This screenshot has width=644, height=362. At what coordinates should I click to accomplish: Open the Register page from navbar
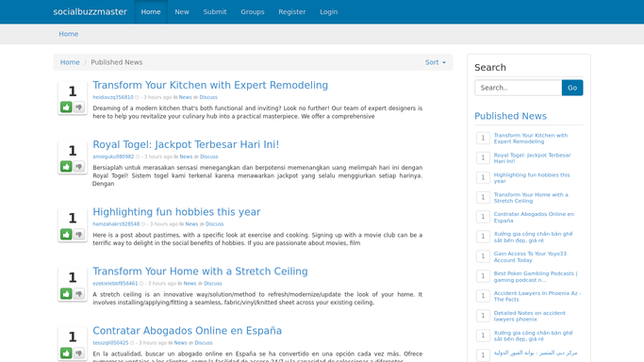292,12
